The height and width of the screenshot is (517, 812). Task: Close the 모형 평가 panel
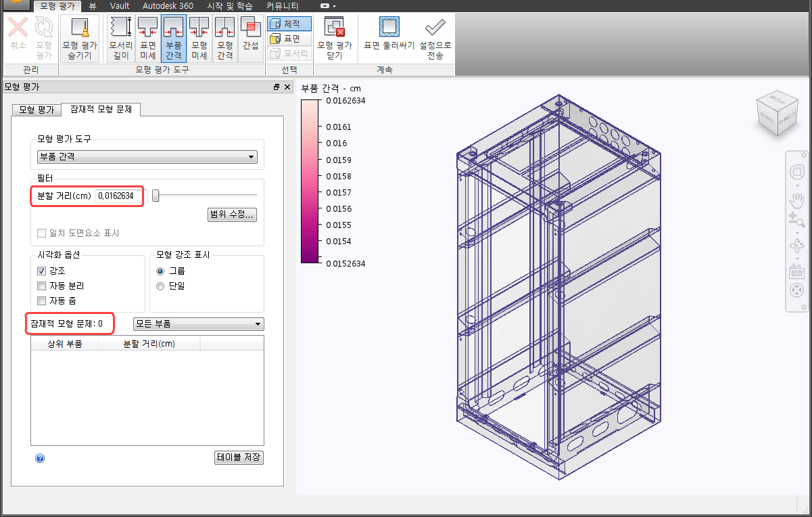click(x=287, y=87)
